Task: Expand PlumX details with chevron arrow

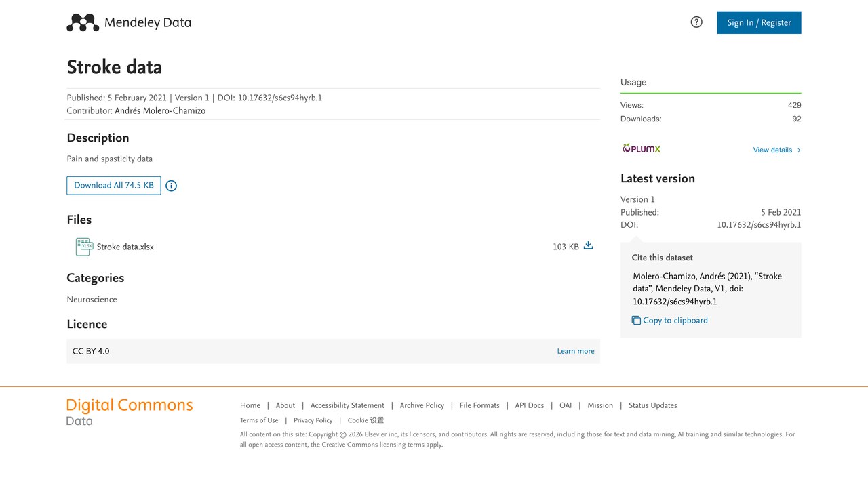Action: point(799,150)
